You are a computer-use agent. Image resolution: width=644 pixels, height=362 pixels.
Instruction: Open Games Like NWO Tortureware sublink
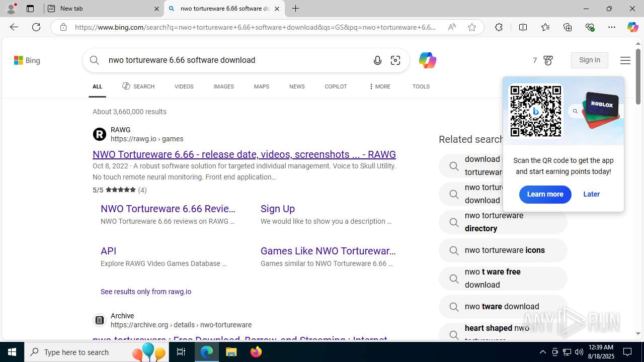pyautogui.click(x=328, y=251)
